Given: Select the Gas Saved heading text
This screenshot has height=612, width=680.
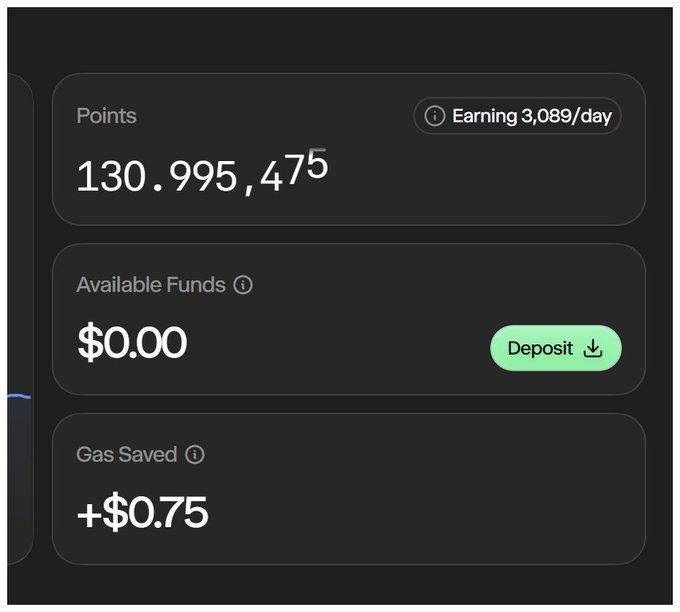Looking at the screenshot, I should click(126, 455).
